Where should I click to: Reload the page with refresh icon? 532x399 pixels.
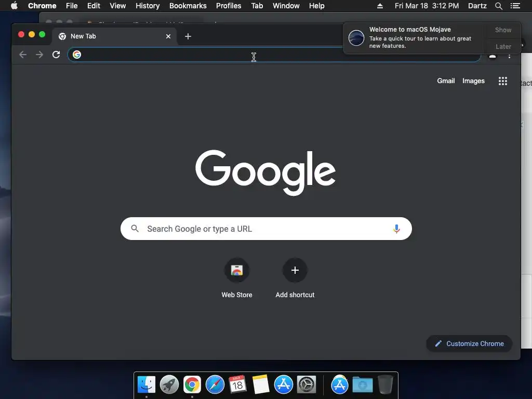(56, 55)
